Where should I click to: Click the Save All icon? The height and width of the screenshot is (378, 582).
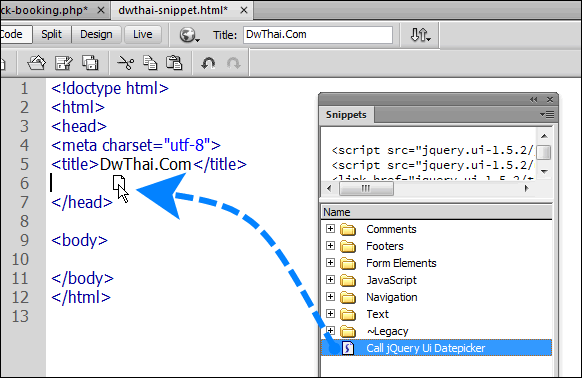point(90,62)
